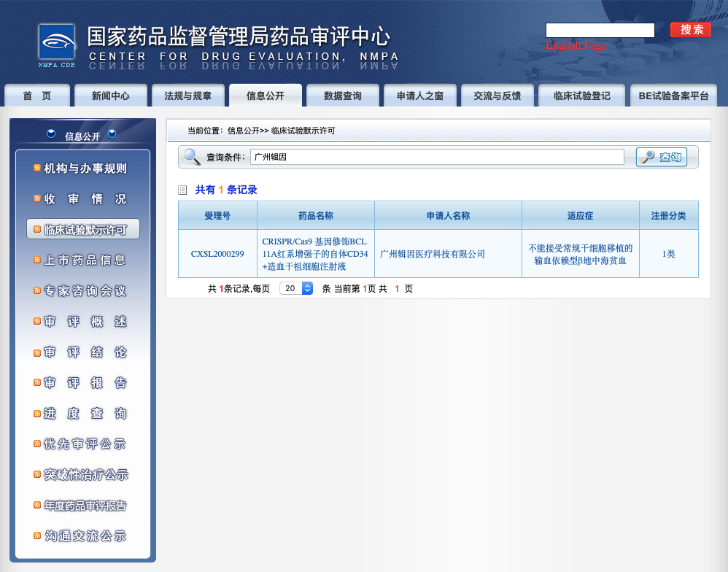Click the RSS icon next to 年度药品审评报告
Viewport: 728px width, 572px height.
(37, 505)
